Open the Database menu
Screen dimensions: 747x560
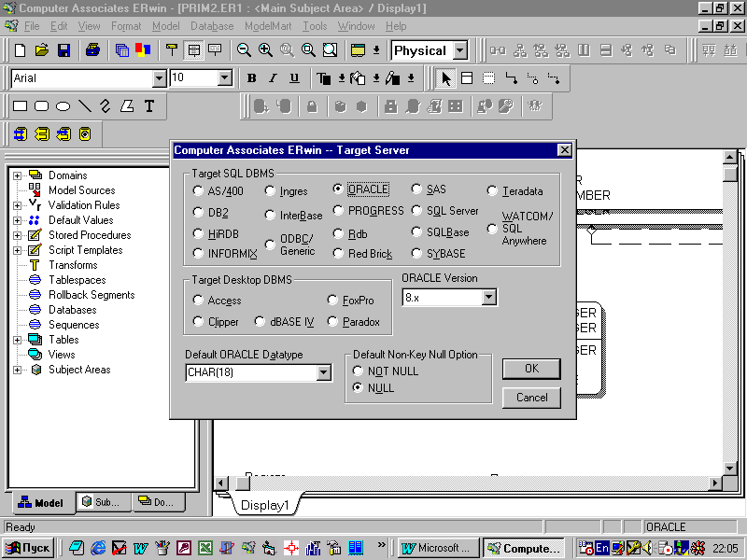(x=212, y=26)
